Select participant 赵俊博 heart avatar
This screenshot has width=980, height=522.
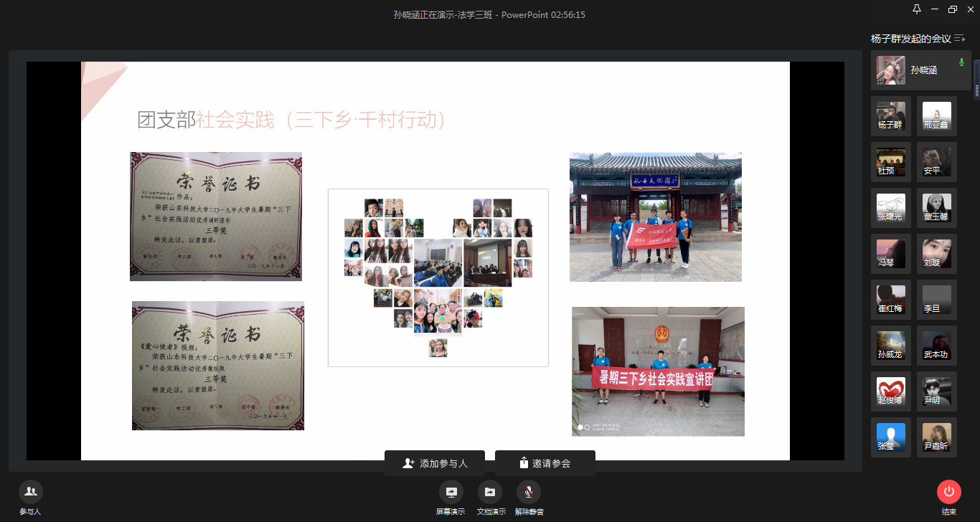pyautogui.click(x=891, y=391)
